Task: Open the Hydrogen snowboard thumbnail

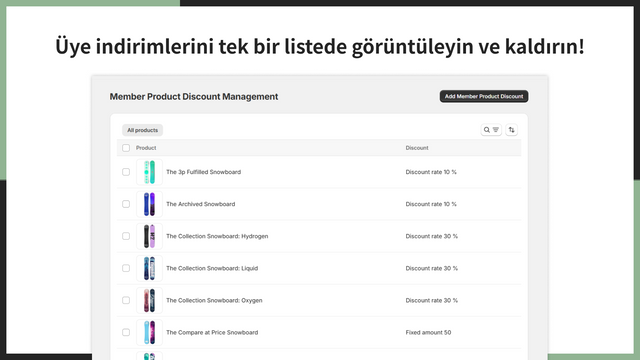Action: (x=149, y=236)
